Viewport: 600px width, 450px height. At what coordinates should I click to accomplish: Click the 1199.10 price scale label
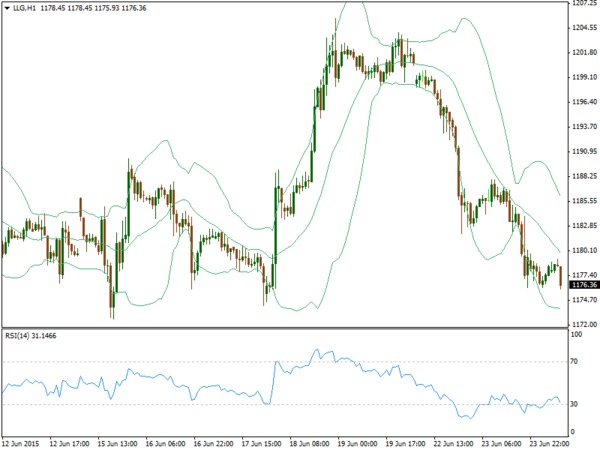click(x=583, y=77)
